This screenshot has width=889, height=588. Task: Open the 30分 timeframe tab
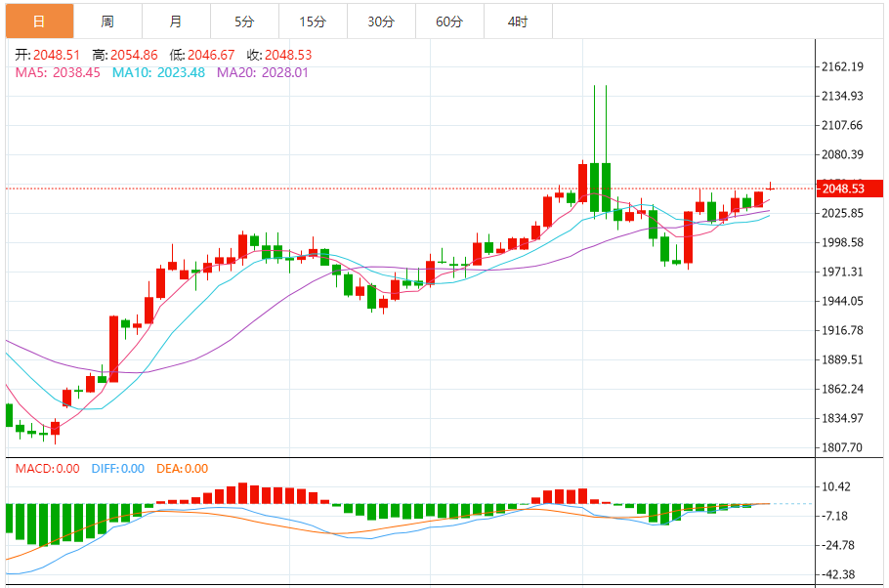pyautogui.click(x=381, y=21)
